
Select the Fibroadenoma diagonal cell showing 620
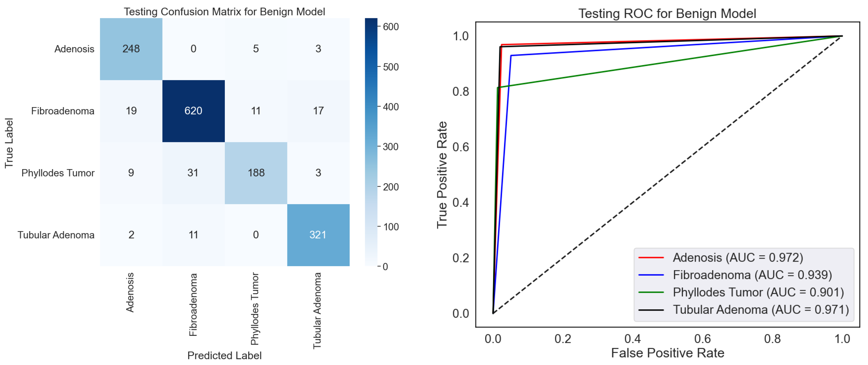(194, 111)
